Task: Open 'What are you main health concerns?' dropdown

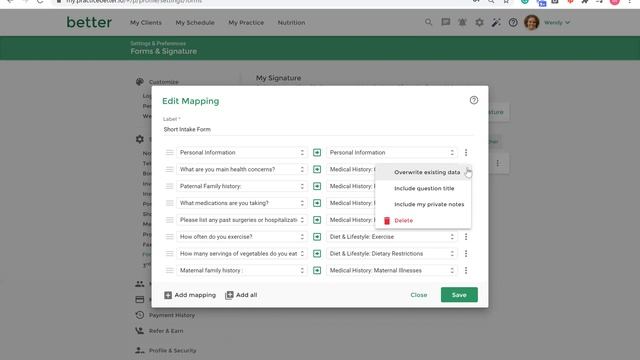Action: 242,169
